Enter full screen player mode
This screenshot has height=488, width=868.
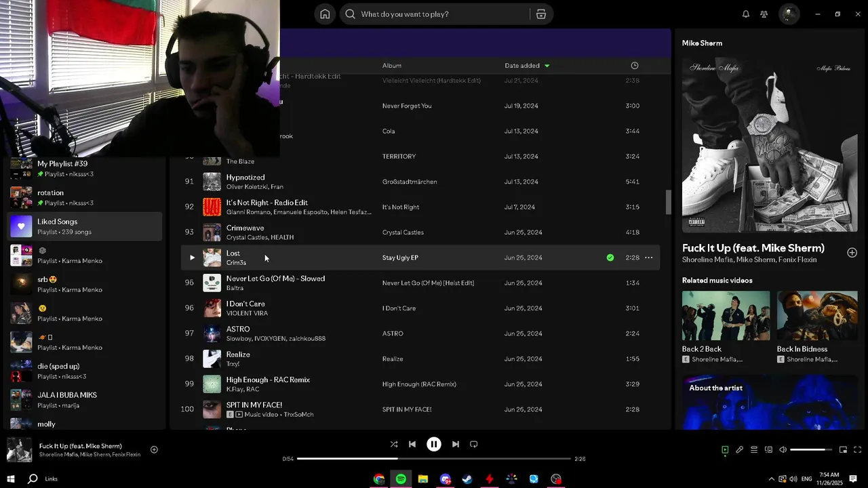(857, 450)
